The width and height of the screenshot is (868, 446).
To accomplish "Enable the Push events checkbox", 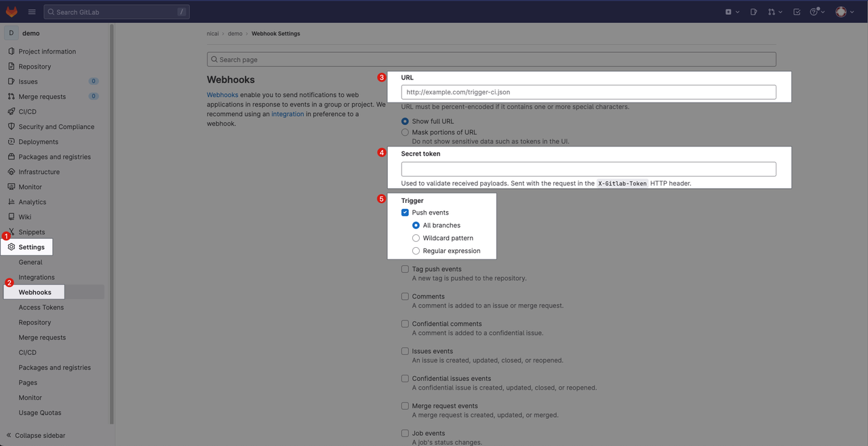I will pos(405,212).
